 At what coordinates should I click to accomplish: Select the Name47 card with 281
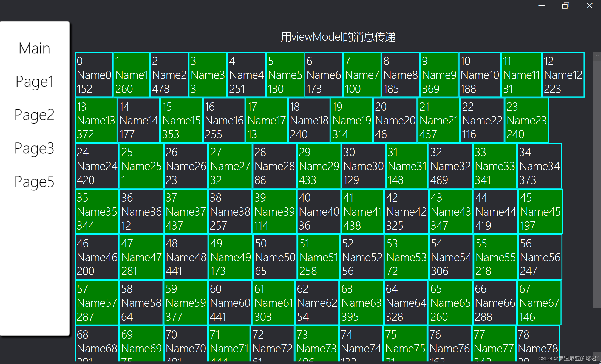[x=141, y=257]
